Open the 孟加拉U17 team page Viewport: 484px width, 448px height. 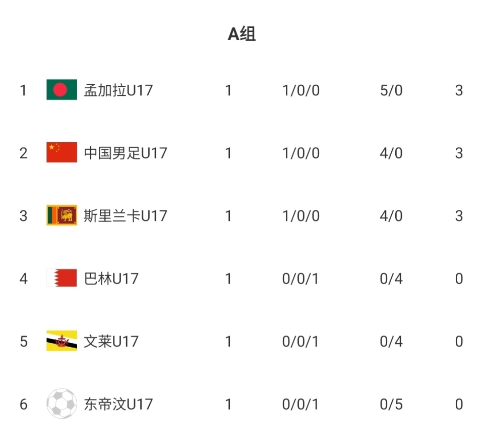118,90
